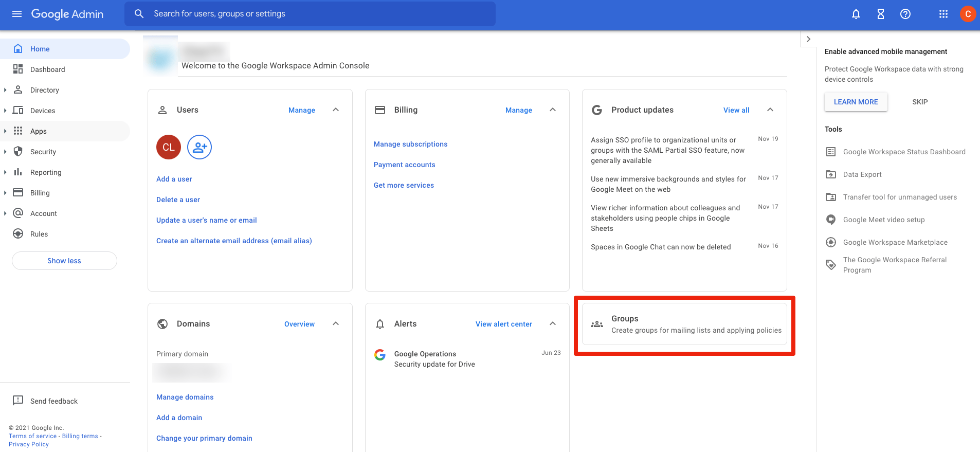Open the notifications bell icon

tap(856, 14)
